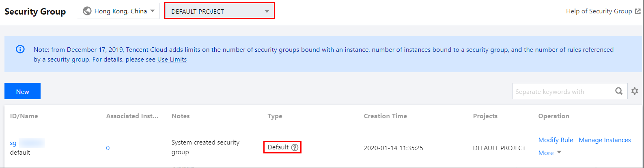Image resolution: width=644 pixels, height=168 pixels.
Task: Expand the DEFAULT PROJECT dropdown
Action: pyautogui.click(x=219, y=11)
